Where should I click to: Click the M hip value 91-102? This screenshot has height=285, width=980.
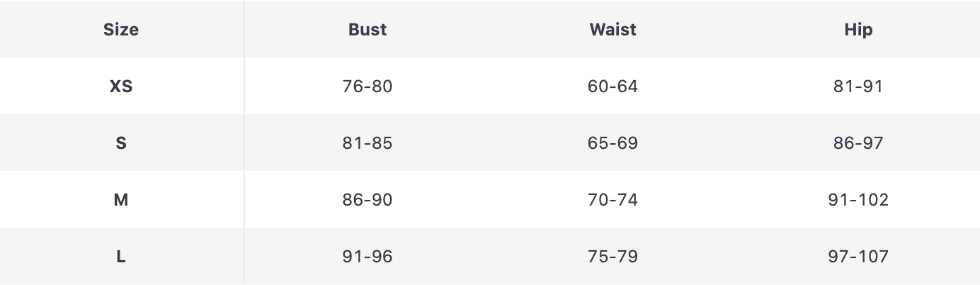[858, 200]
